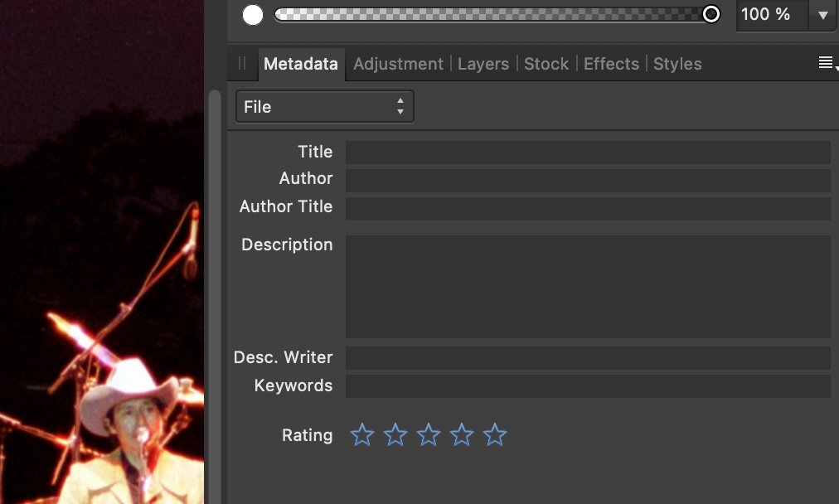Click the Author input field
The height and width of the screenshot is (504, 839).
coord(588,181)
